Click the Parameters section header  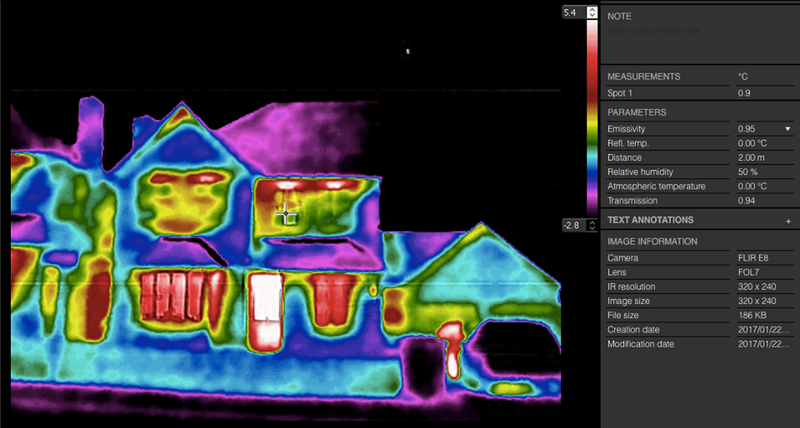tap(638, 112)
